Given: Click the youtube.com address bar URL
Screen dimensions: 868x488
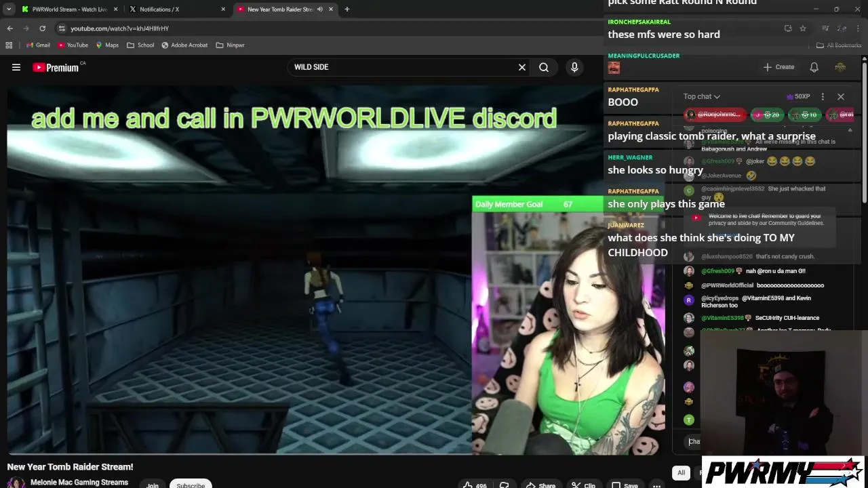Looking at the screenshot, I should (x=119, y=28).
